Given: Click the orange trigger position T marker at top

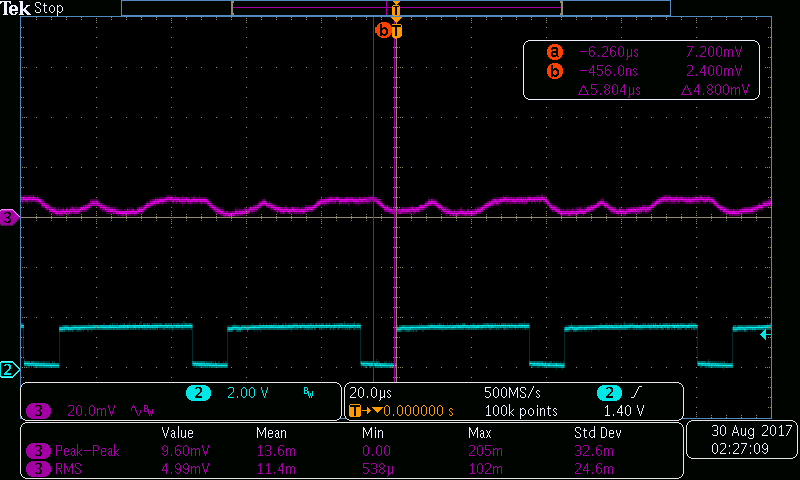Looking at the screenshot, I should pyautogui.click(x=397, y=30).
